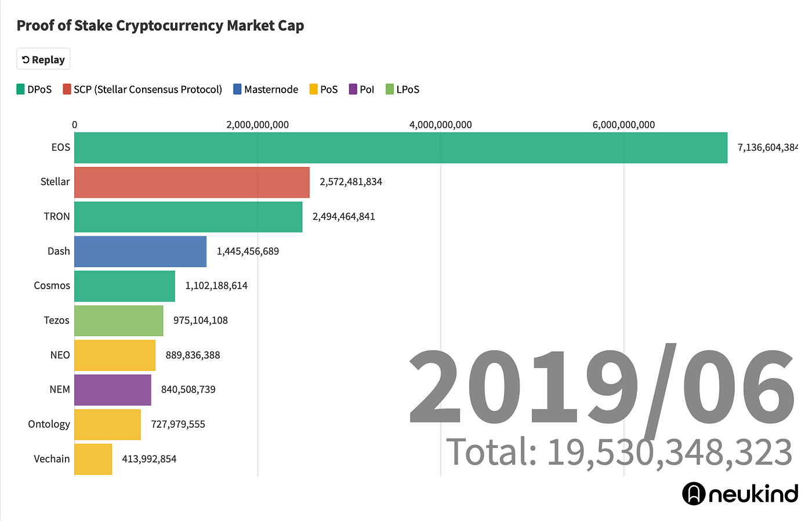Select the PoI purple legend swatch
The image size is (812, 521).
(x=353, y=89)
